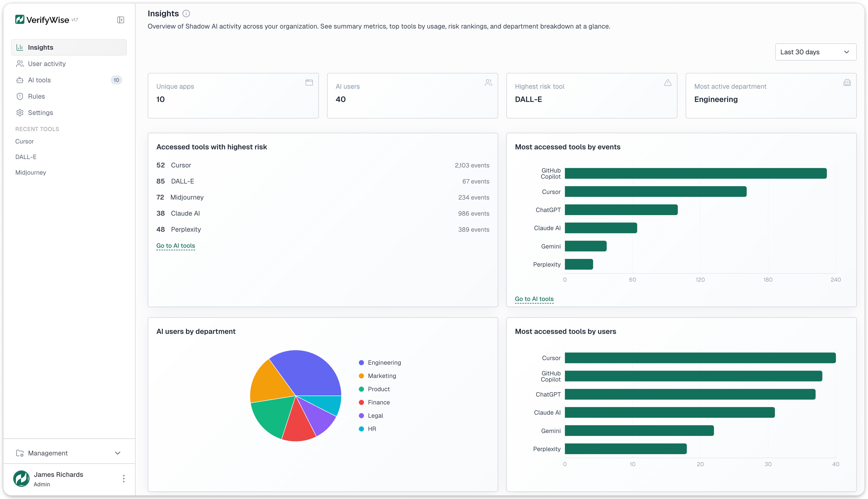Screen dimensions: 868x499
Task: Open the profile options menu for James Richards
Action: pos(123,479)
